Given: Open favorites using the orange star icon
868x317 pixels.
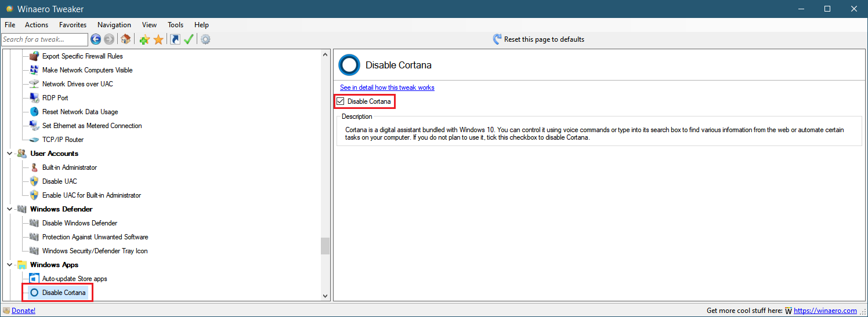Looking at the screenshot, I should click(x=158, y=39).
